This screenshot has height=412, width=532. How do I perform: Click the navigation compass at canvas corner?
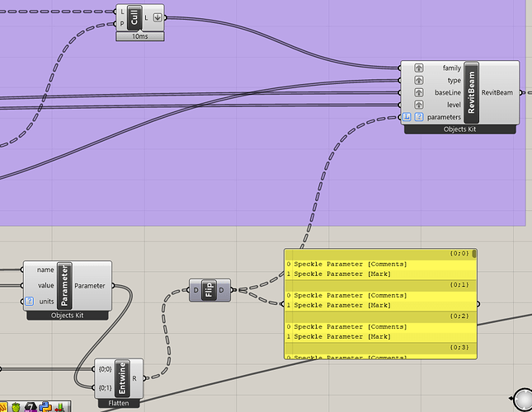coord(522,400)
